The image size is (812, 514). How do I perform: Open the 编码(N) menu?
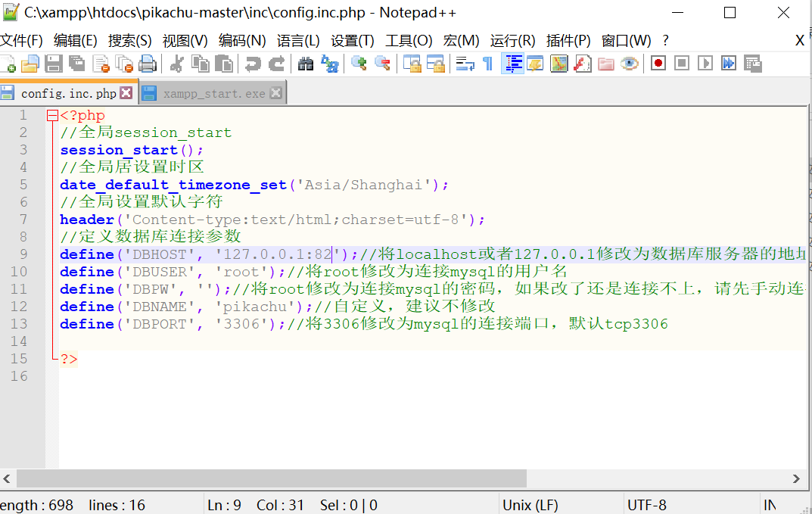pos(242,40)
